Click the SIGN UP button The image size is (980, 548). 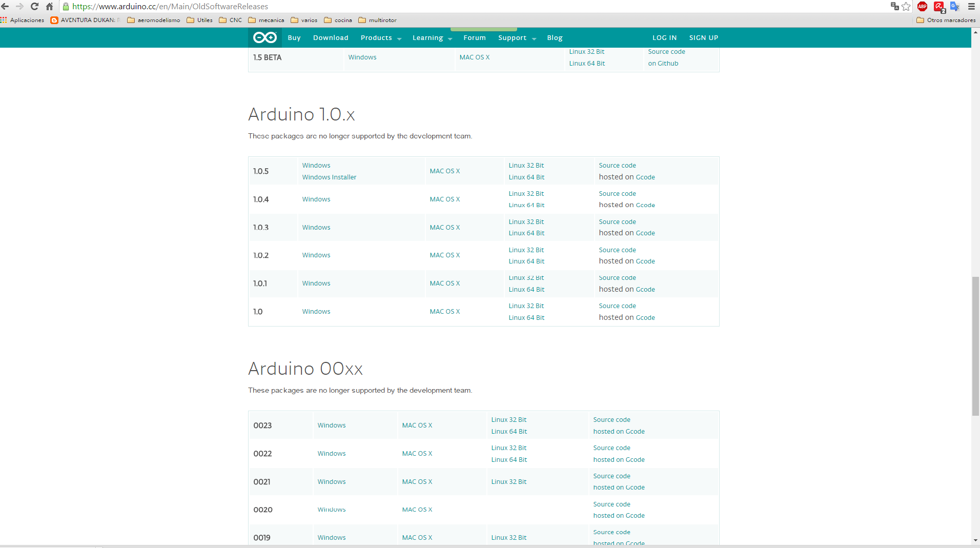pyautogui.click(x=703, y=38)
